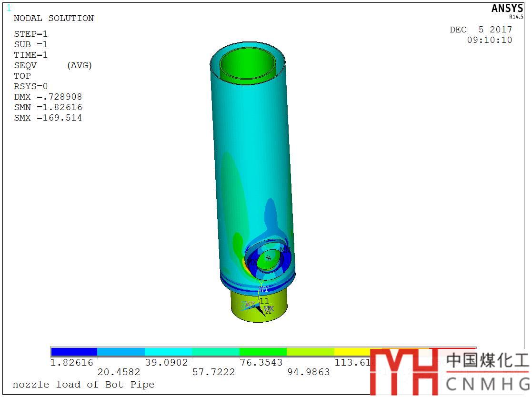The width and height of the screenshot is (532, 398).
Task: Click the legend value '20.4582'
Action: [x=119, y=372]
